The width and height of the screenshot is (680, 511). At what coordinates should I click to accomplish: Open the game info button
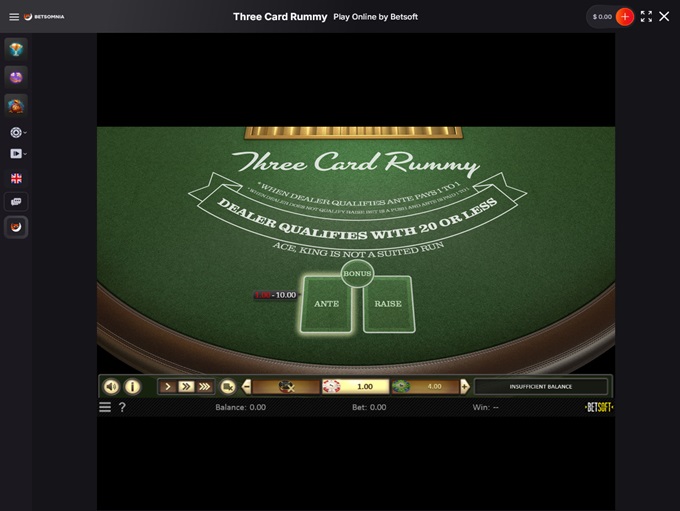132,387
